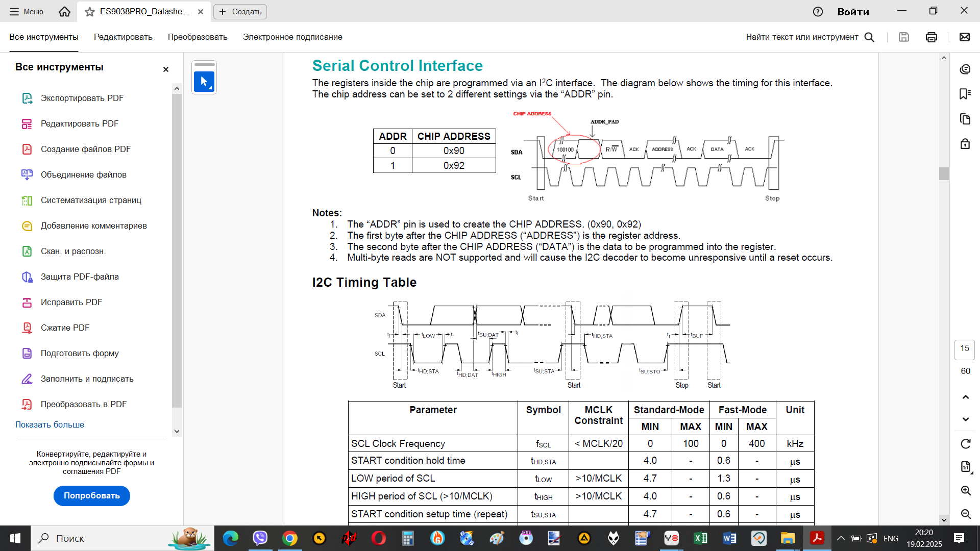The height and width of the screenshot is (551, 980).
Task: Click the taskbar Поиск search box
Action: pyautogui.click(x=122, y=538)
